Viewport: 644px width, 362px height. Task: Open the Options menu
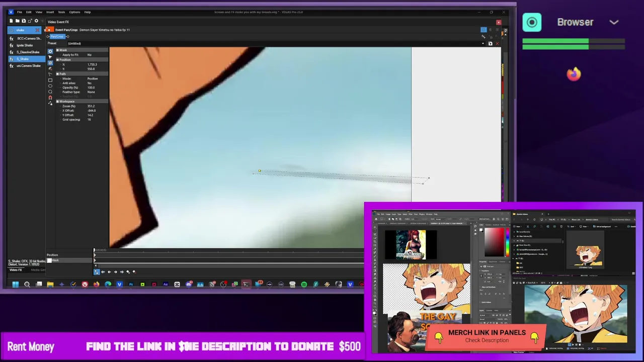(74, 12)
